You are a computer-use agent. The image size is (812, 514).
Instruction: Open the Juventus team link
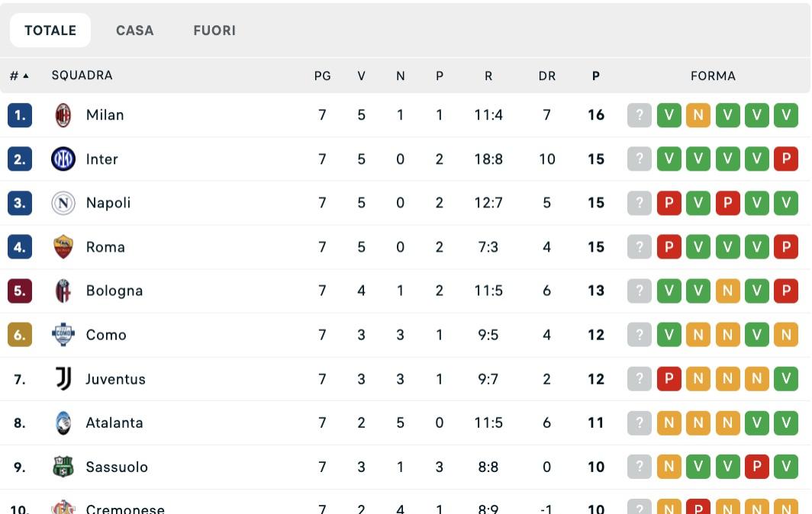coord(115,379)
